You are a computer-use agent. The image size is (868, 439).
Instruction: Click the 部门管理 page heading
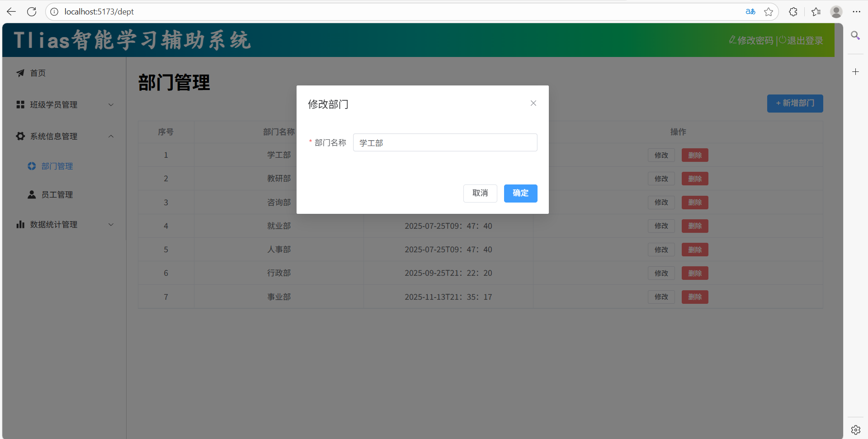(174, 83)
